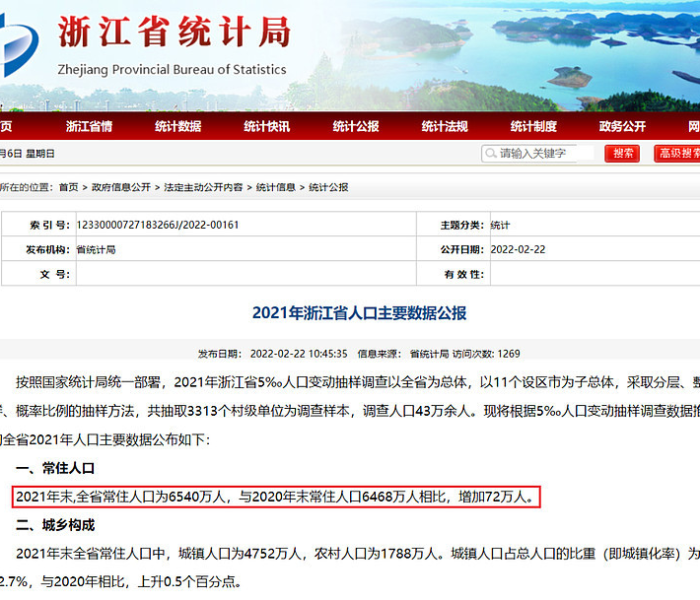
Task: Click the 首页 breadcrumb link
Action: click(x=68, y=187)
